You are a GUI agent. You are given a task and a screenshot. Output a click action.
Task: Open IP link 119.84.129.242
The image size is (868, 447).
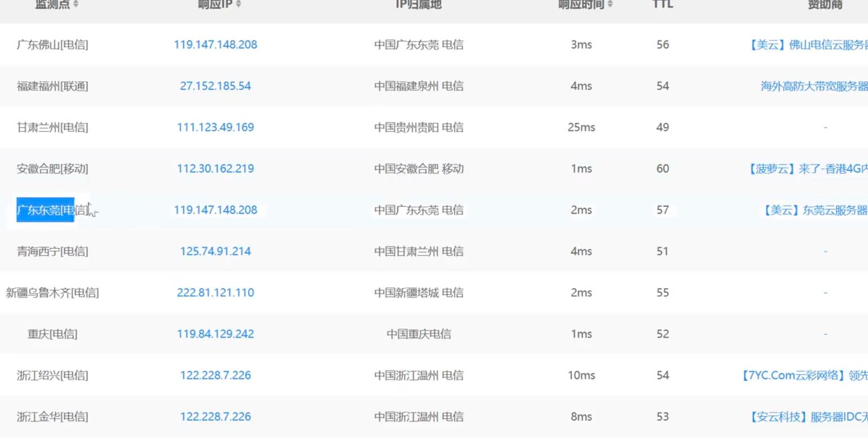tap(215, 334)
